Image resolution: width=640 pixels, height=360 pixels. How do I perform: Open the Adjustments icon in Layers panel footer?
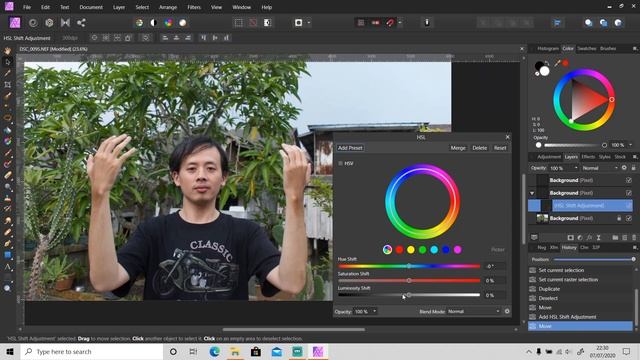[580, 238]
